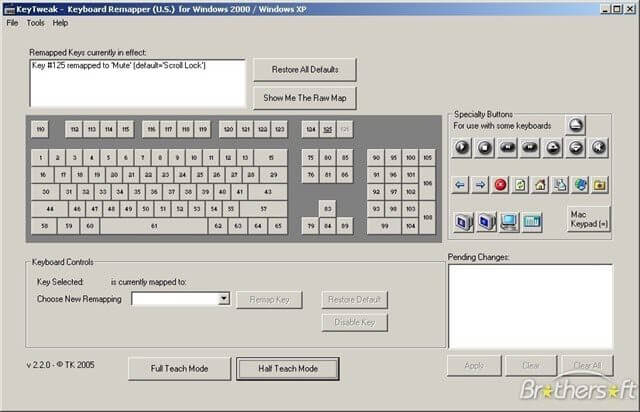The width and height of the screenshot is (640, 412).
Task: Select the key numbered 29
Action: [273, 174]
